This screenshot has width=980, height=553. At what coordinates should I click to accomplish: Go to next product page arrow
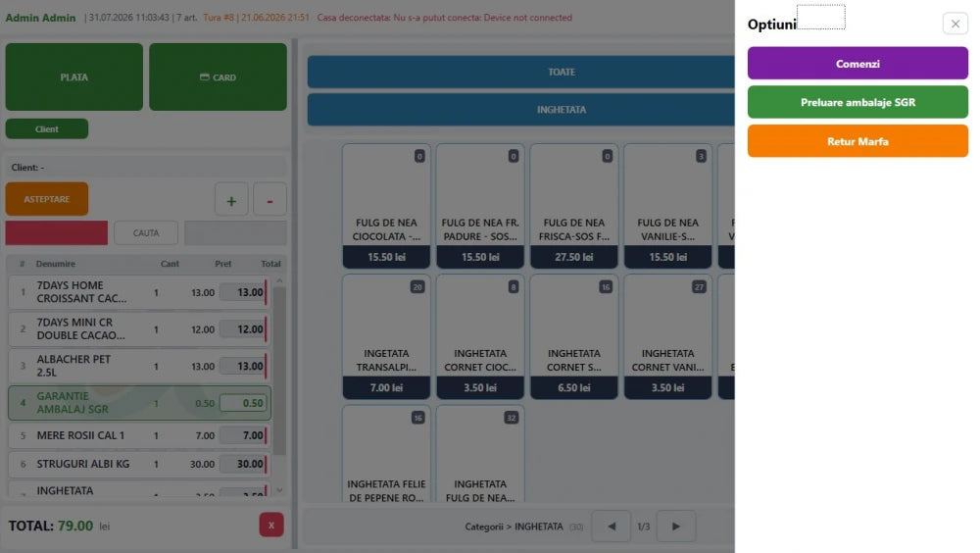675,527
